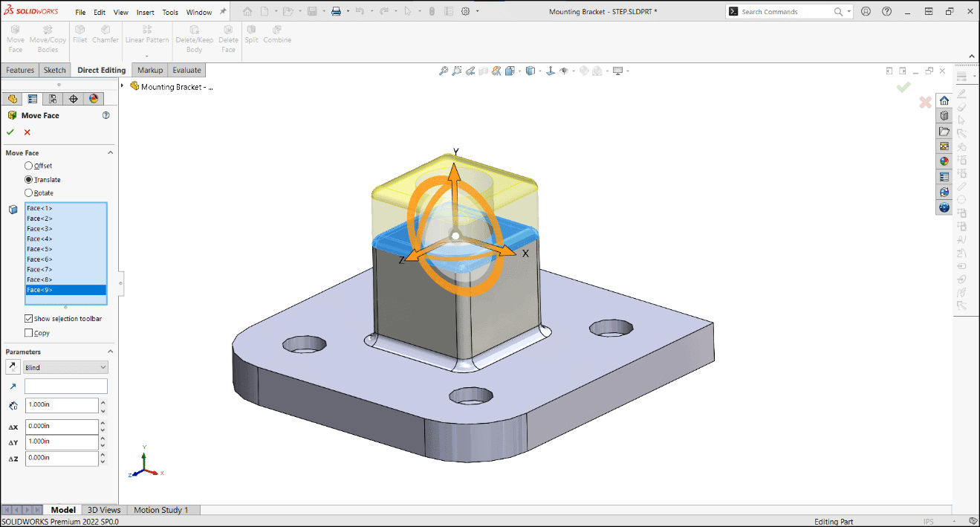Select Translate radio button
This screenshot has width=980, height=527.
coord(29,179)
